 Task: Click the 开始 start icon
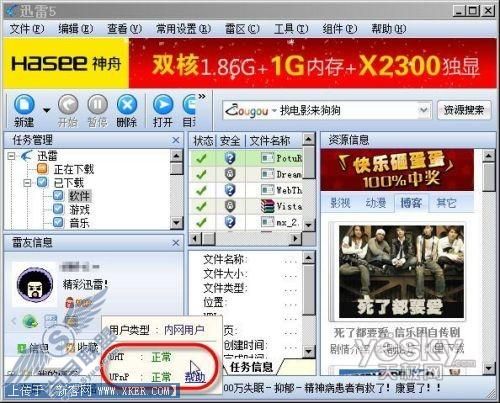68,104
